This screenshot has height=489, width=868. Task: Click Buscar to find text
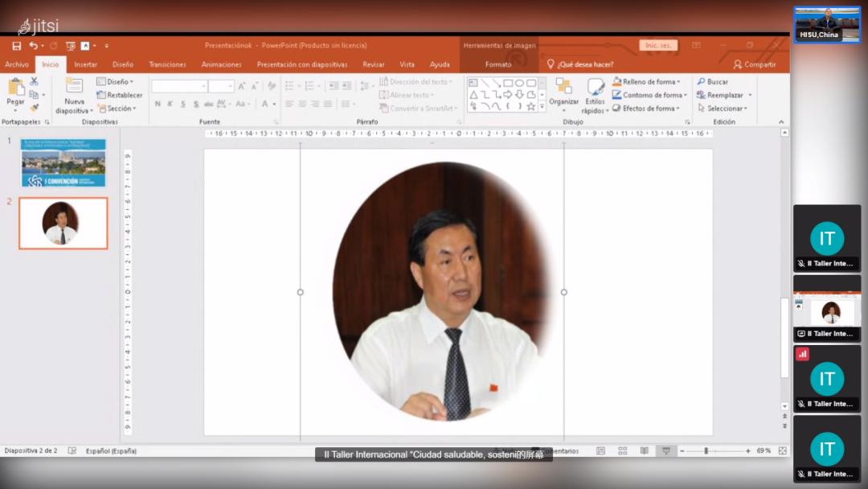tap(712, 82)
